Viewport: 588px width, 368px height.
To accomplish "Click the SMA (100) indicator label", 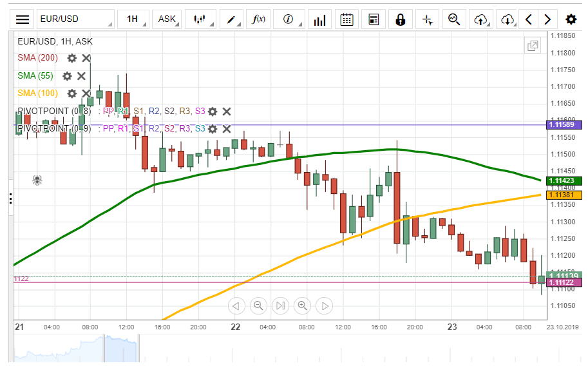I will tap(37, 93).
